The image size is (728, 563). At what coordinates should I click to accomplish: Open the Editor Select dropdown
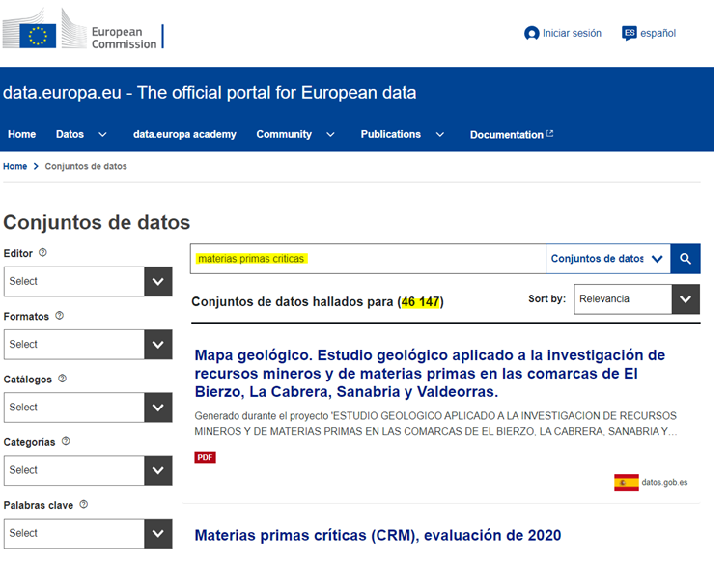pyautogui.click(x=88, y=282)
